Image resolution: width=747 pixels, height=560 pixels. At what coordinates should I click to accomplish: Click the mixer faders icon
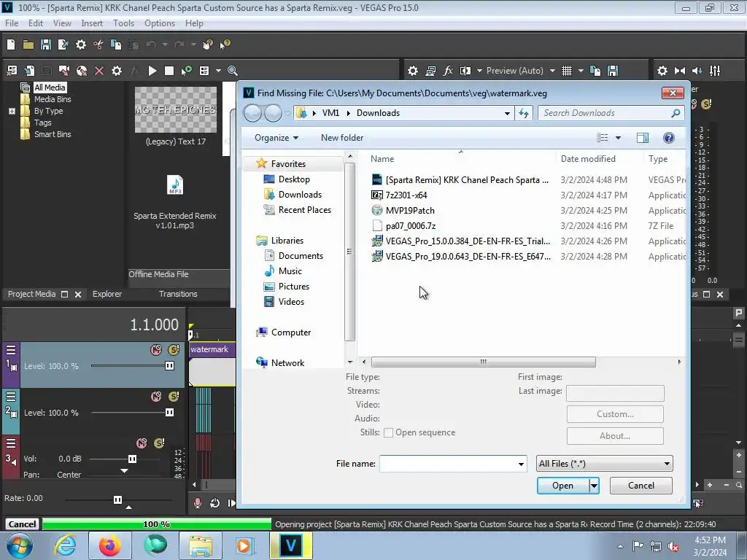click(x=715, y=71)
